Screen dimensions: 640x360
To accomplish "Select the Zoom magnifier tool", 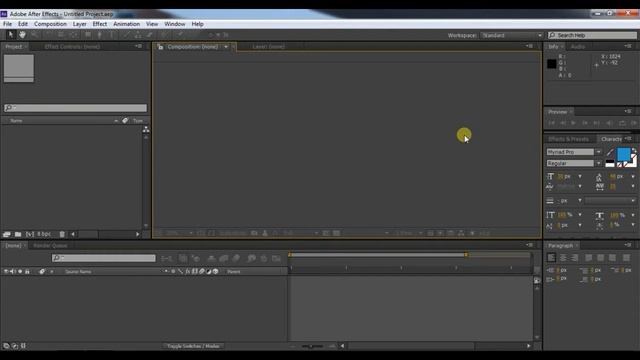I will pos(35,35).
